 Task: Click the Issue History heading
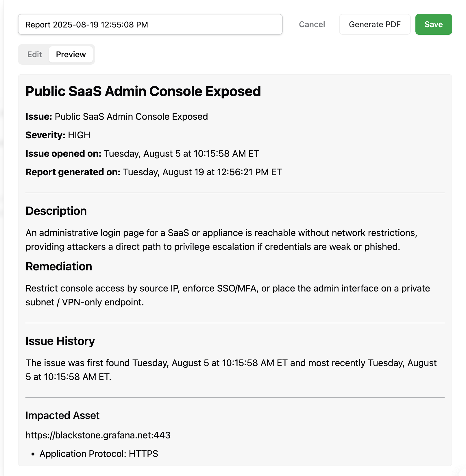60,341
